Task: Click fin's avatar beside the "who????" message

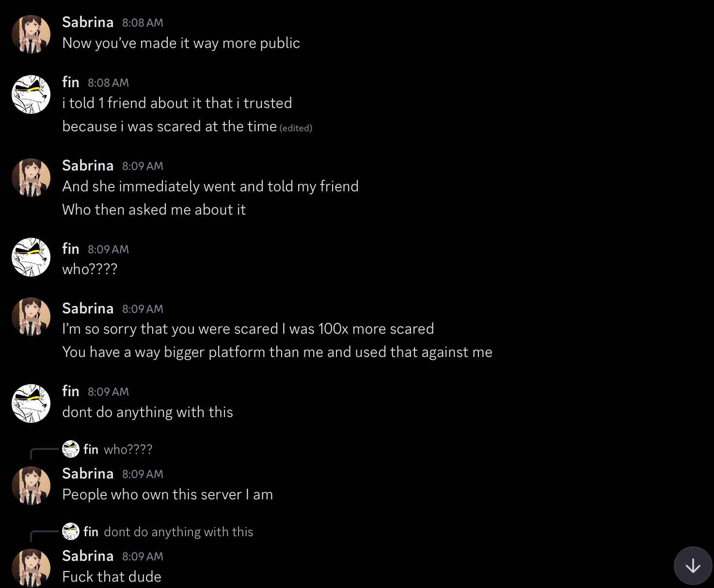Action: (x=31, y=257)
